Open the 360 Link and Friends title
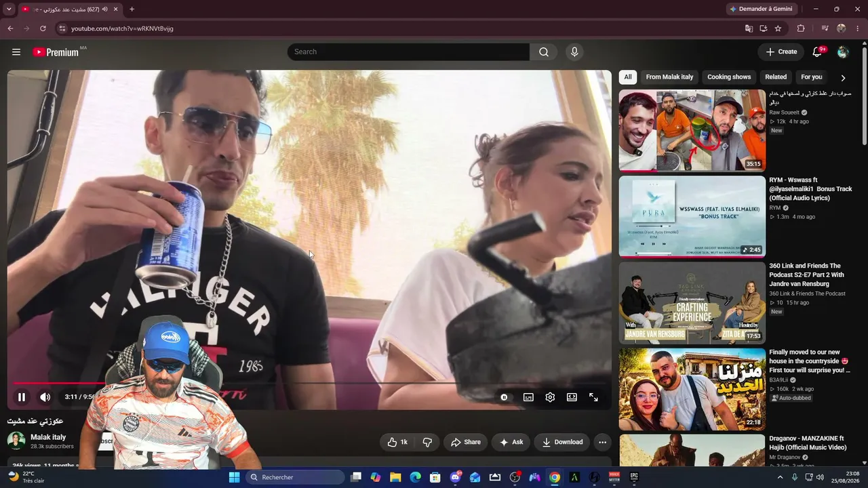868x488 pixels. click(x=807, y=274)
